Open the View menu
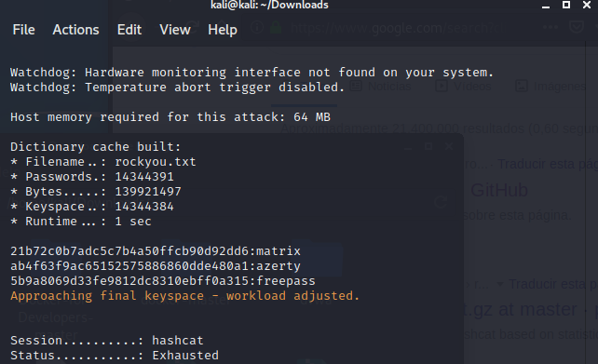The image size is (598, 364). [175, 30]
